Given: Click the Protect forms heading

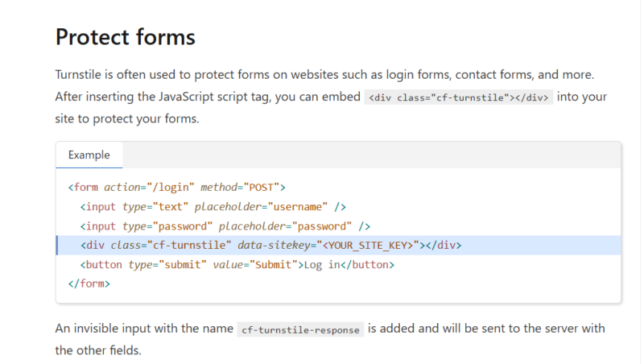Looking at the screenshot, I should pos(125,37).
